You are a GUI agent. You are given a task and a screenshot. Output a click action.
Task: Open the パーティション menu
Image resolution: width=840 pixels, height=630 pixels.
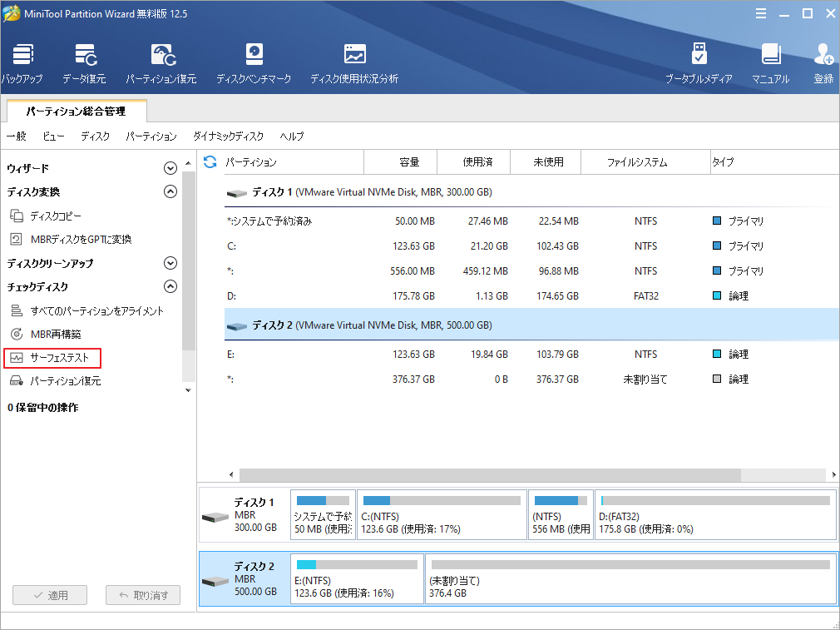tap(151, 136)
